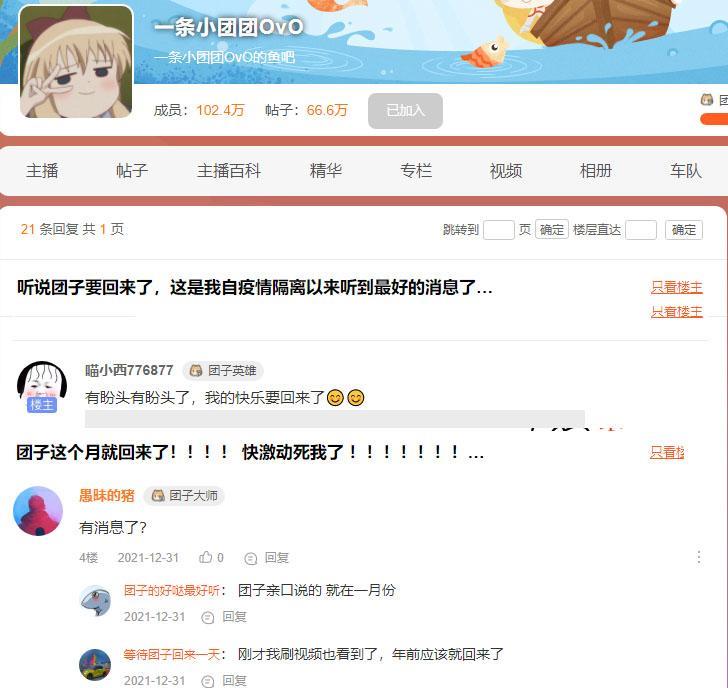Click the reply bubble icon on floor 4
Screen dimensions: 728x688
(x=251, y=558)
